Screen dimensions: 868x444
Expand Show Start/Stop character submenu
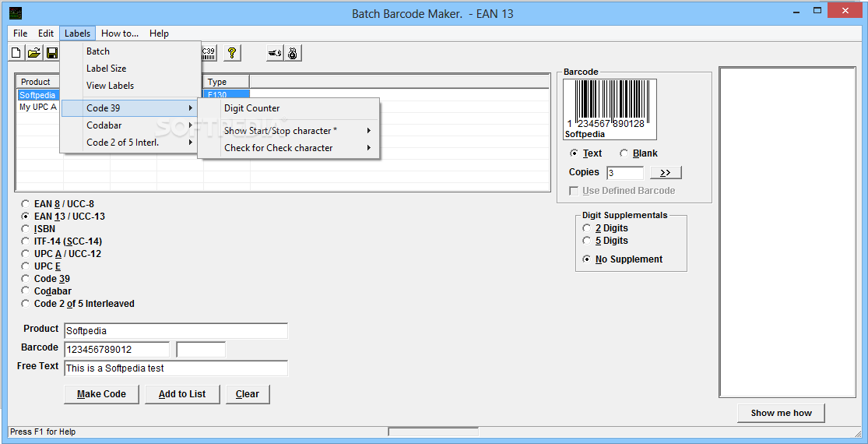point(288,131)
